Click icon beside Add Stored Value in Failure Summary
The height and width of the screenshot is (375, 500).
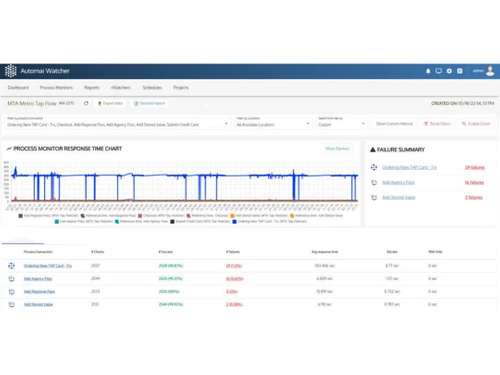click(x=374, y=198)
